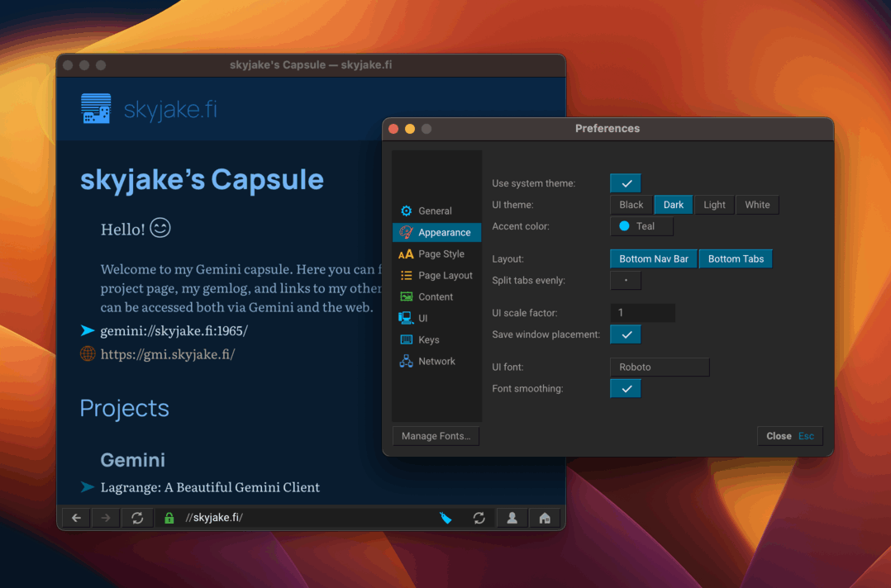Image resolution: width=891 pixels, height=588 pixels.
Task: Reload page using left toolbar refresh icon
Action: point(137,518)
